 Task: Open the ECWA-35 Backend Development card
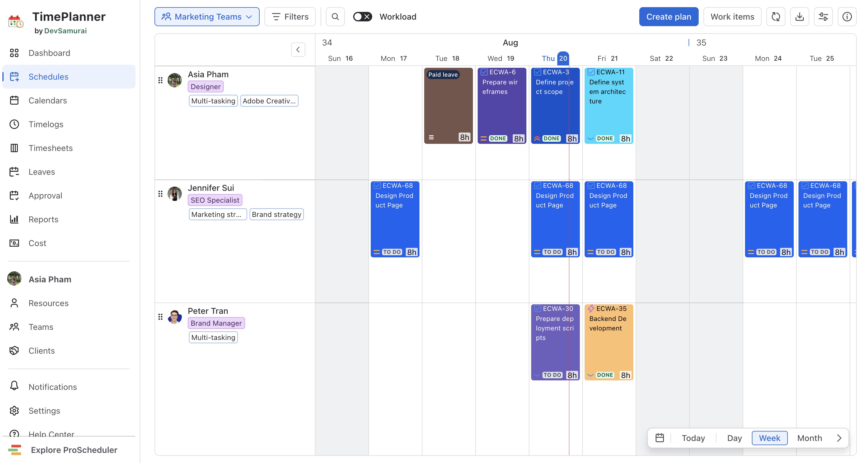pos(609,342)
